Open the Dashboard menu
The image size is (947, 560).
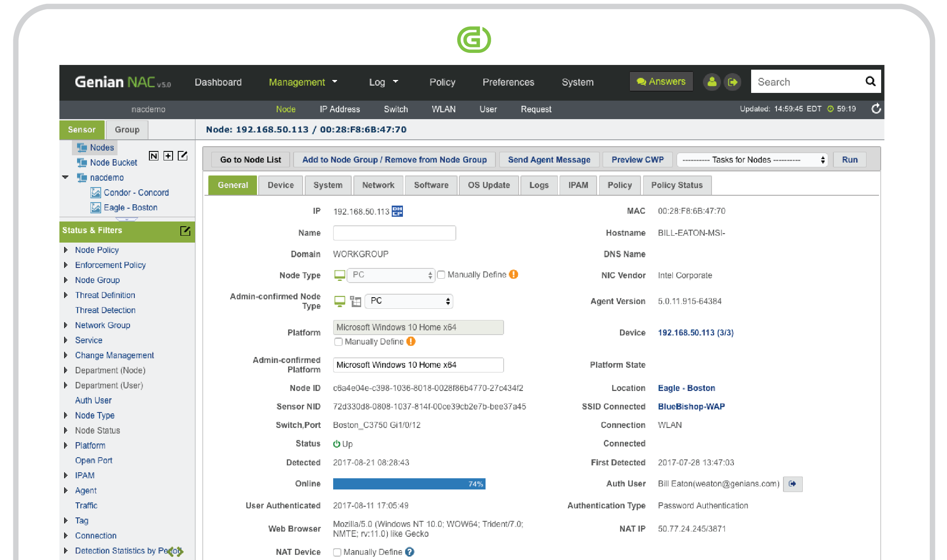point(218,82)
